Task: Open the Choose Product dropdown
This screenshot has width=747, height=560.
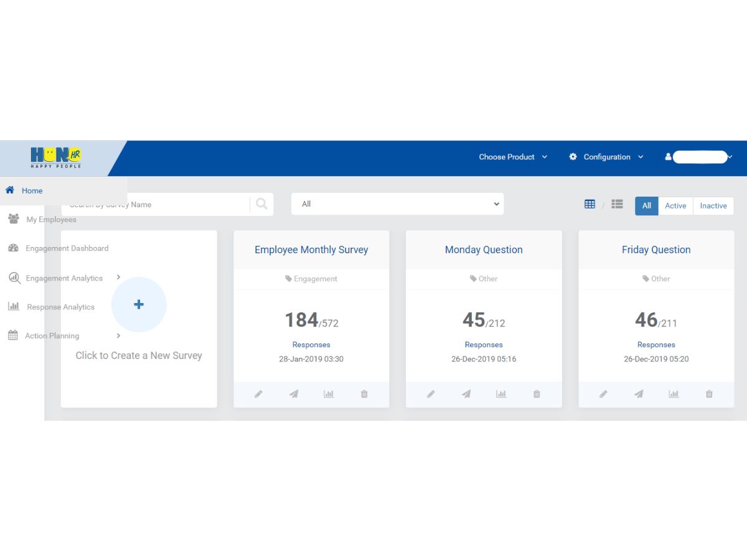Action: click(513, 157)
